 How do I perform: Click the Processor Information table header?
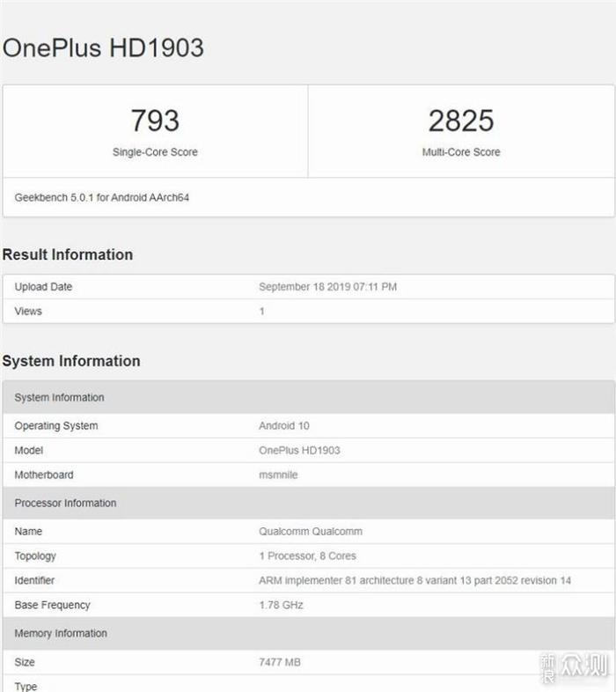point(309,503)
